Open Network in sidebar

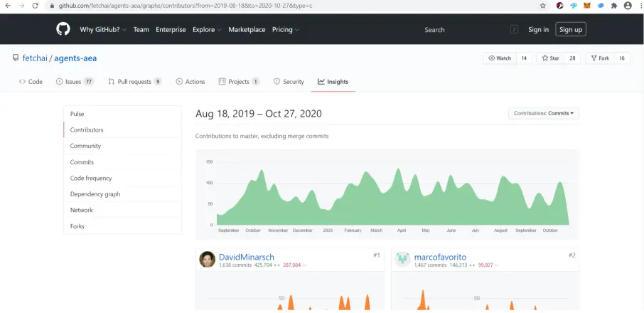[122, 210]
